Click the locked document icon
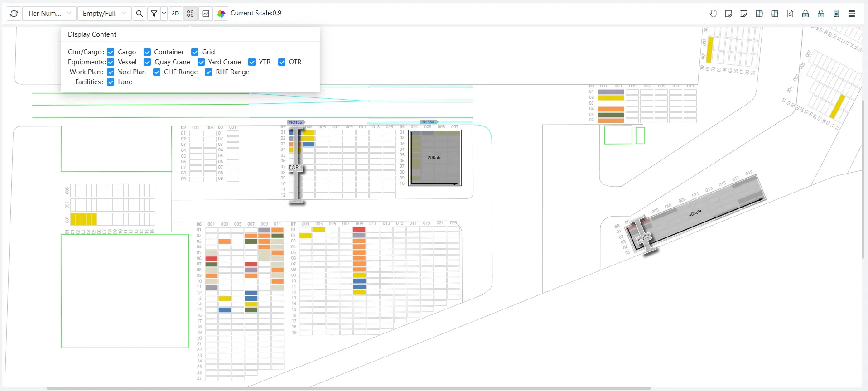 pos(790,14)
